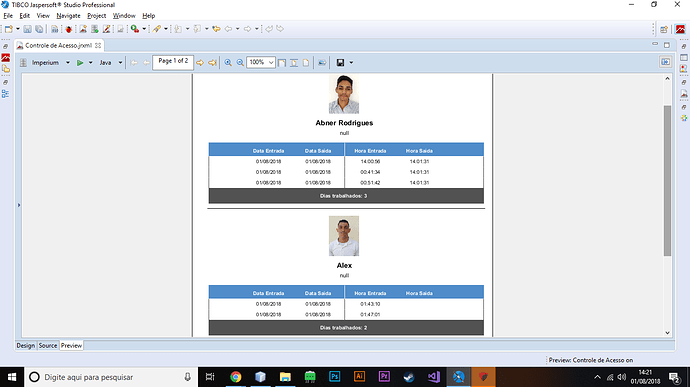This screenshot has width=690, height=387.
Task: Open Chrome from the taskbar
Action: (236, 377)
